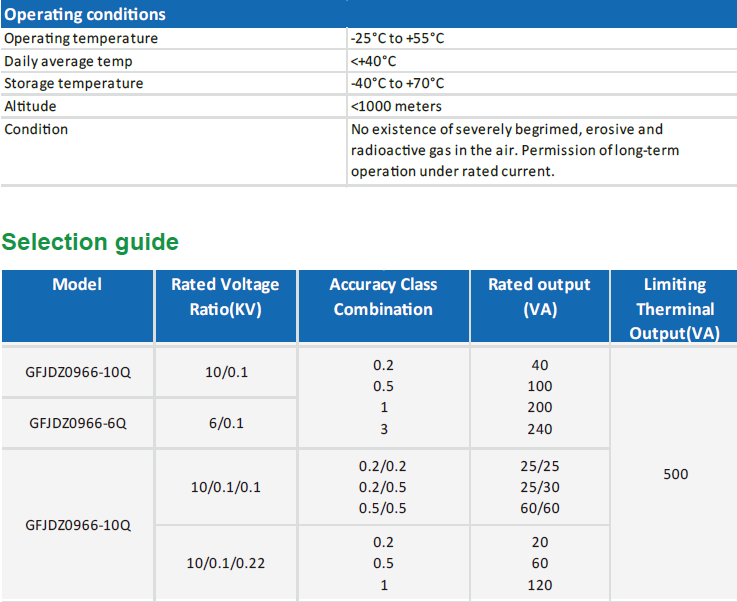Select the 'GFJDZ0966-6Q' model cell

pos(78,423)
